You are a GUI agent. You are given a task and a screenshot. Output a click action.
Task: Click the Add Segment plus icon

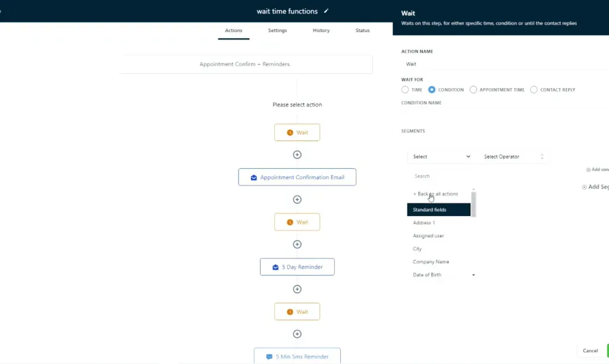584,187
